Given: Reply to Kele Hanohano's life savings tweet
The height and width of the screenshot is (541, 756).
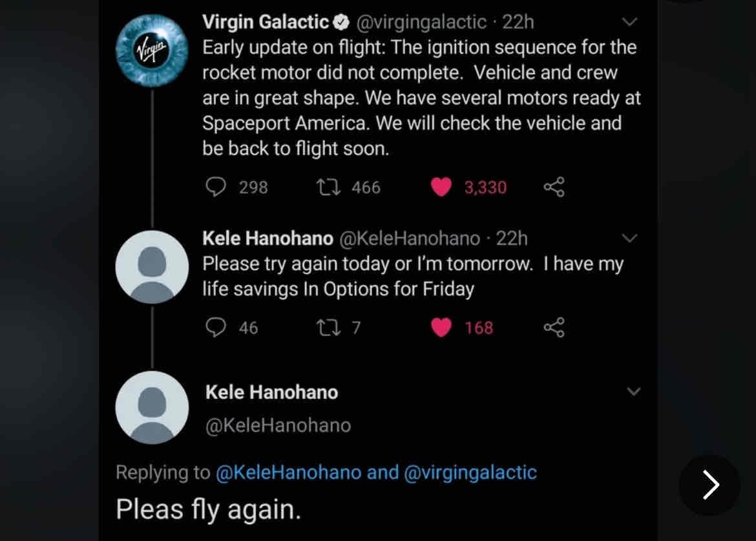Looking at the screenshot, I should coord(215,328).
